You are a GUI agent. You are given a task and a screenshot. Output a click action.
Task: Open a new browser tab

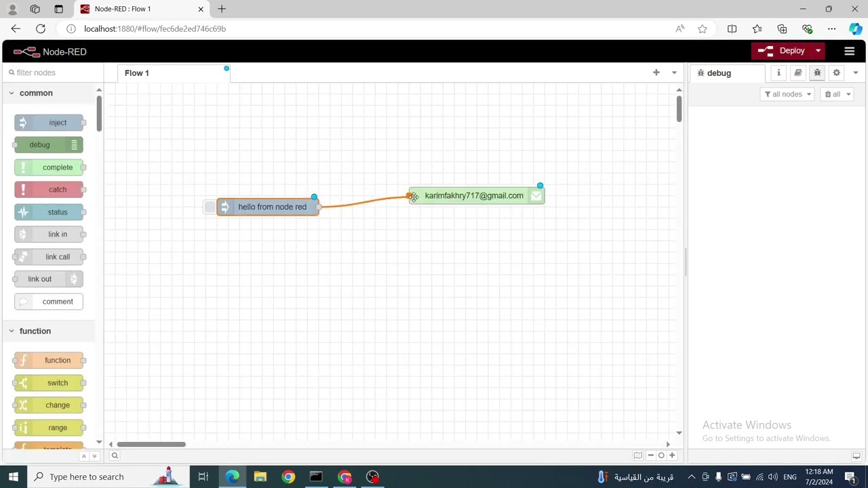[222, 9]
